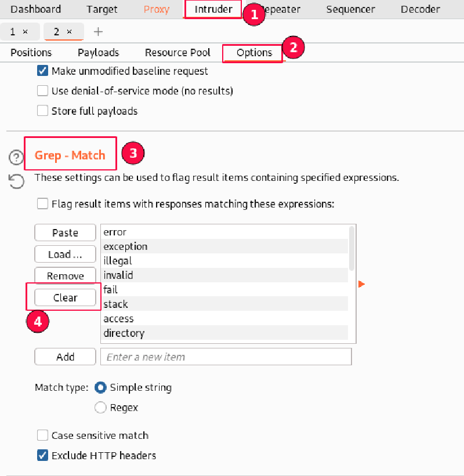This screenshot has height=476, width=464.
Task: Click the Grep - Match reset defaults icon
Action: coord(16,182)
